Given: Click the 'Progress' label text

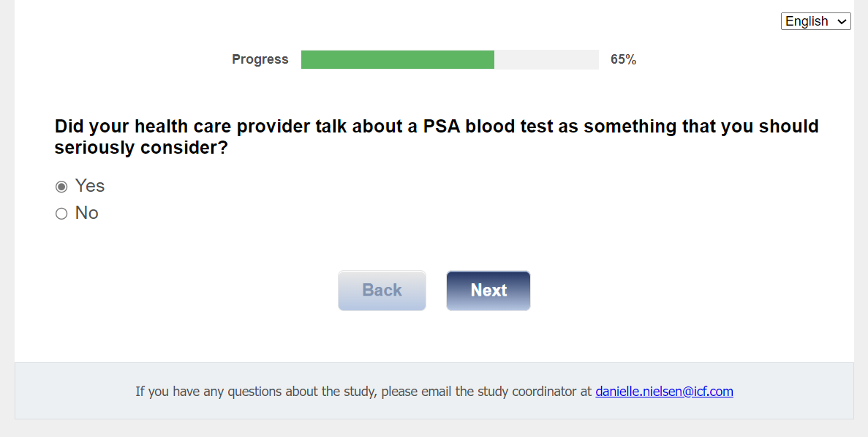Looking at the screenshot, I should click(x=260, y=60).
